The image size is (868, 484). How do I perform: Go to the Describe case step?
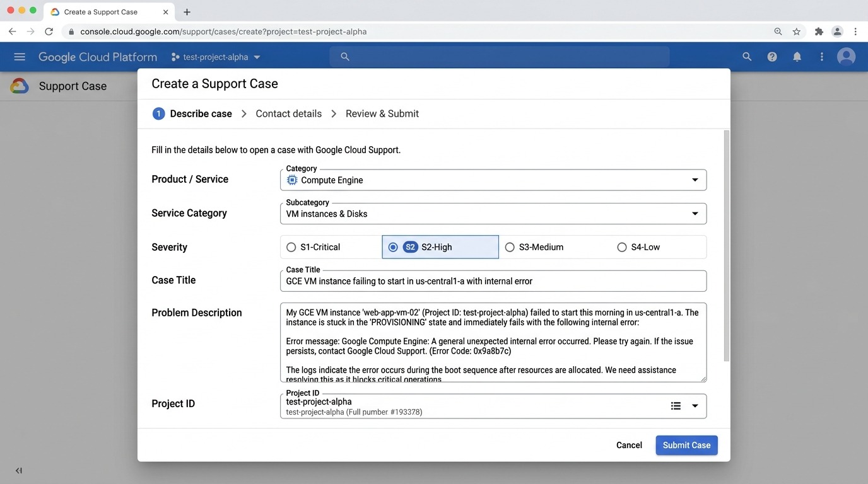pyautogui.click(x=192, y=113)
